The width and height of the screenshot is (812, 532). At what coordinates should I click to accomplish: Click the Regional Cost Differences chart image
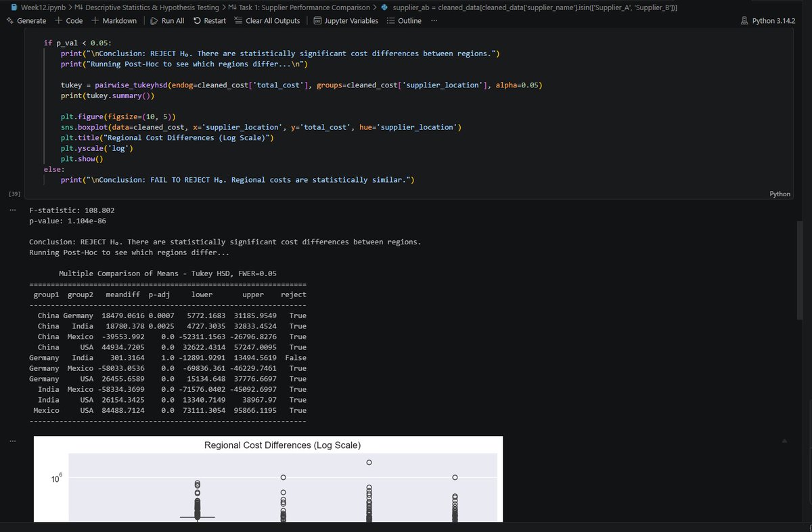tap(268, 479)
